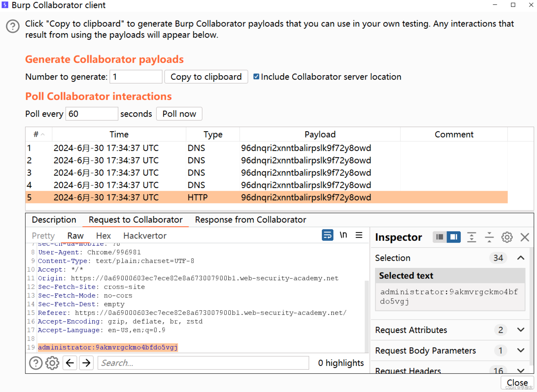This screenshot has height=392, width=537.
Task: Click highlighted administrator credentials on line 19
Action: click(x=108, y=347)
